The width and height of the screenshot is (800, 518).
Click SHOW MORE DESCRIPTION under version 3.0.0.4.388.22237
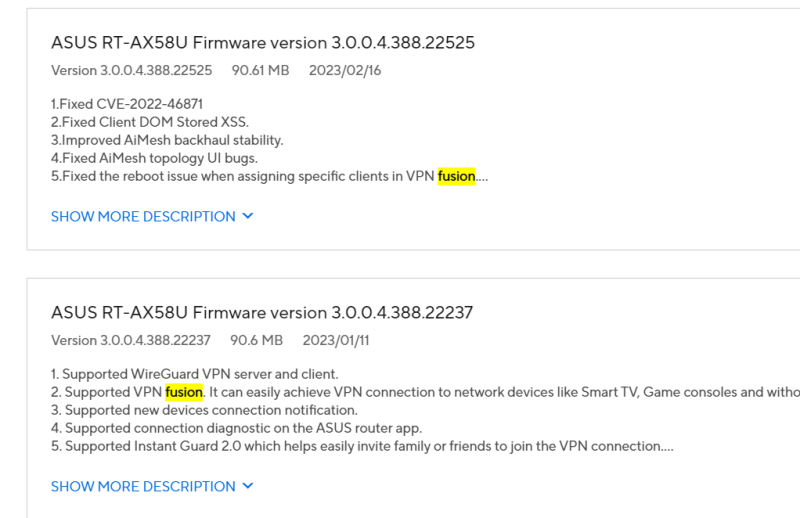(143, 486)
